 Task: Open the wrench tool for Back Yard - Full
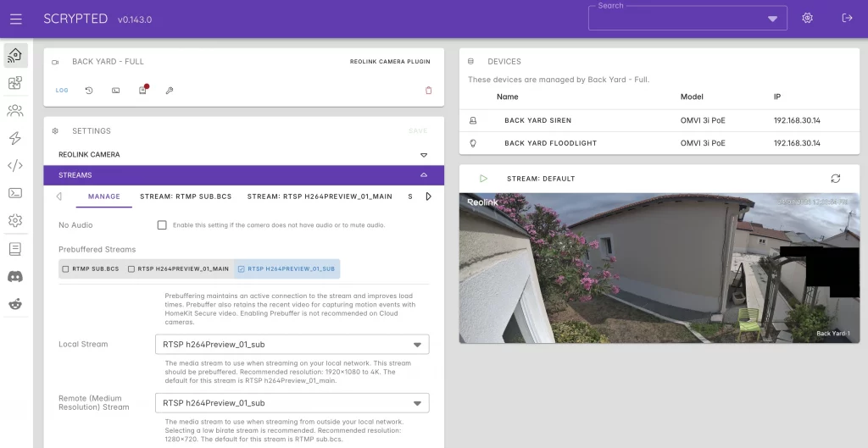170,90
